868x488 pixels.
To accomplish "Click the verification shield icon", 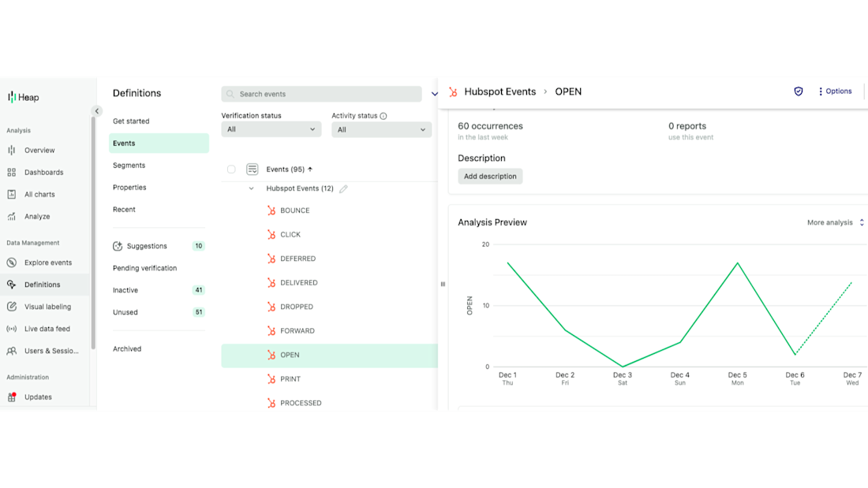I will click(x=799, y=91).
